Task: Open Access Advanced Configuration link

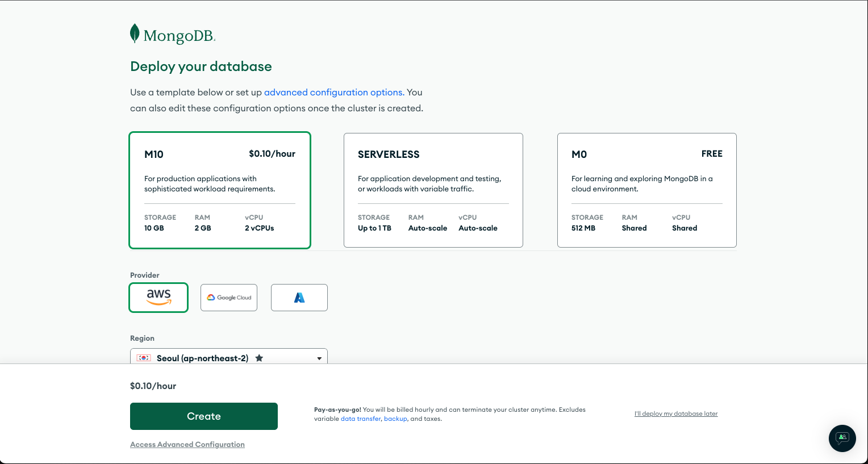Action: tap(187, 444)
